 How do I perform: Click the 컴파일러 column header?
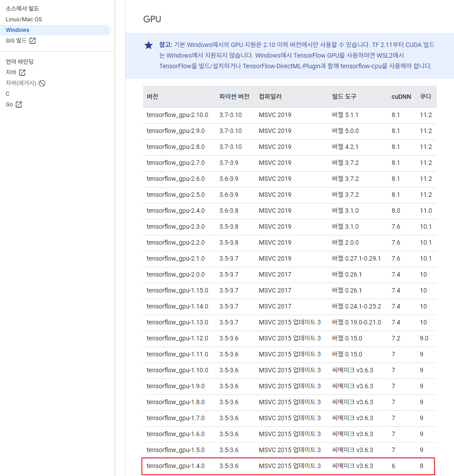(x=270, y=97)
